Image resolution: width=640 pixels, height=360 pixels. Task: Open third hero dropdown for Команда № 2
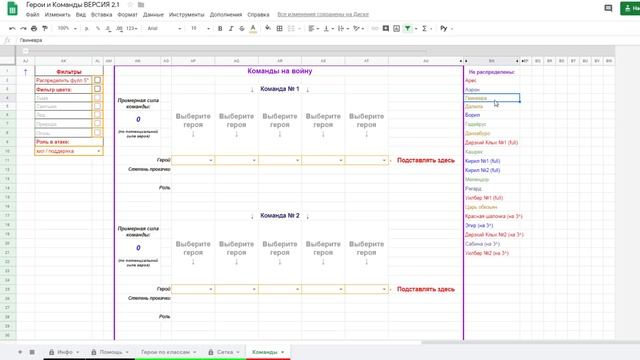[280, 289]
